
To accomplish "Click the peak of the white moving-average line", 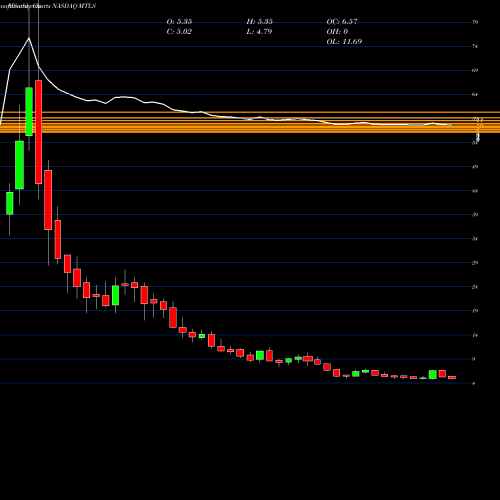I will (x=29, y=38).
